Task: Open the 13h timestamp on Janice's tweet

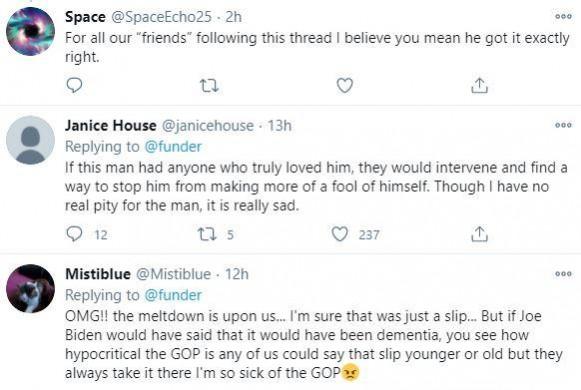Action: point(279,126)
